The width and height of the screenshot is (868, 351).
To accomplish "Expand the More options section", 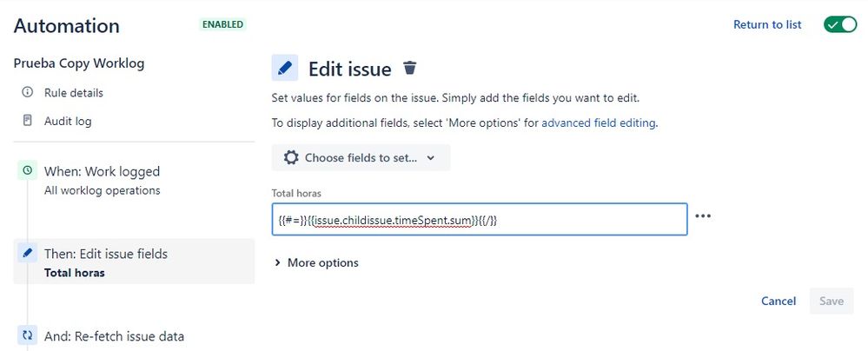I will pos(316,262).
